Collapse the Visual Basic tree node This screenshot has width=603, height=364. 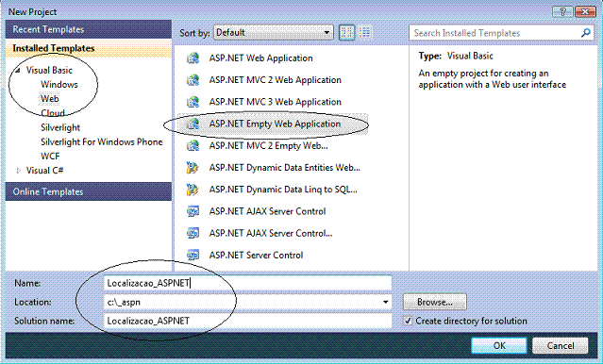coord(18,71)
